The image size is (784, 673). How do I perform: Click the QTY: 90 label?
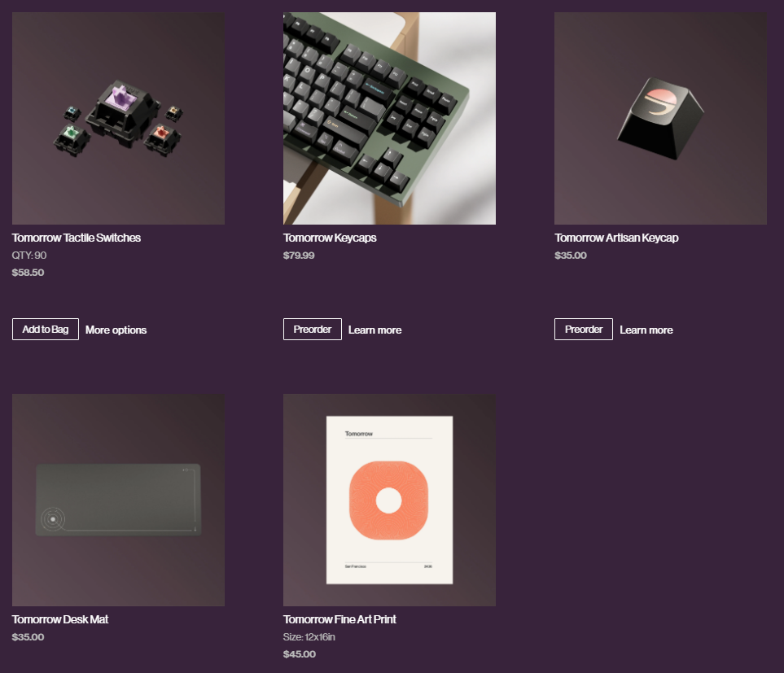pos(29,256)
